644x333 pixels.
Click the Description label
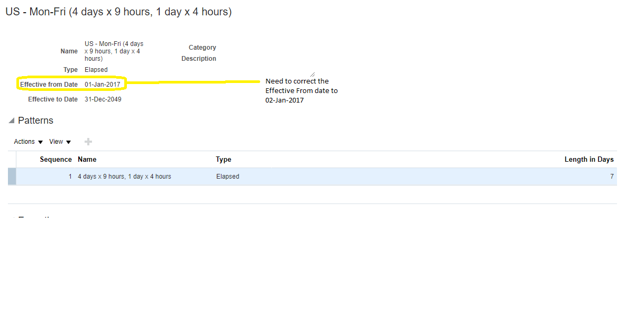point(199,58)
